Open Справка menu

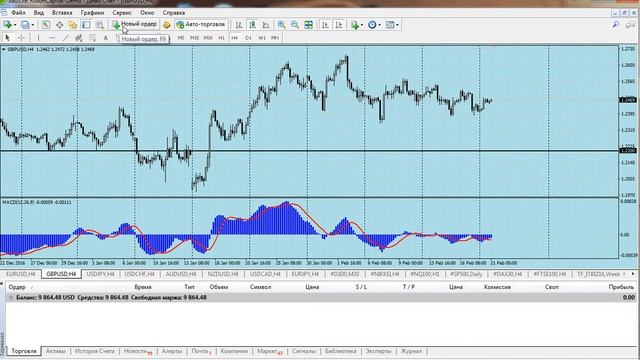(174, 13)
